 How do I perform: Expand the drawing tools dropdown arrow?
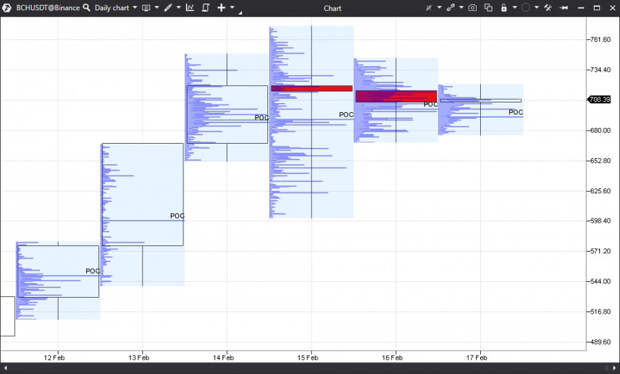[x=178, y=8]
